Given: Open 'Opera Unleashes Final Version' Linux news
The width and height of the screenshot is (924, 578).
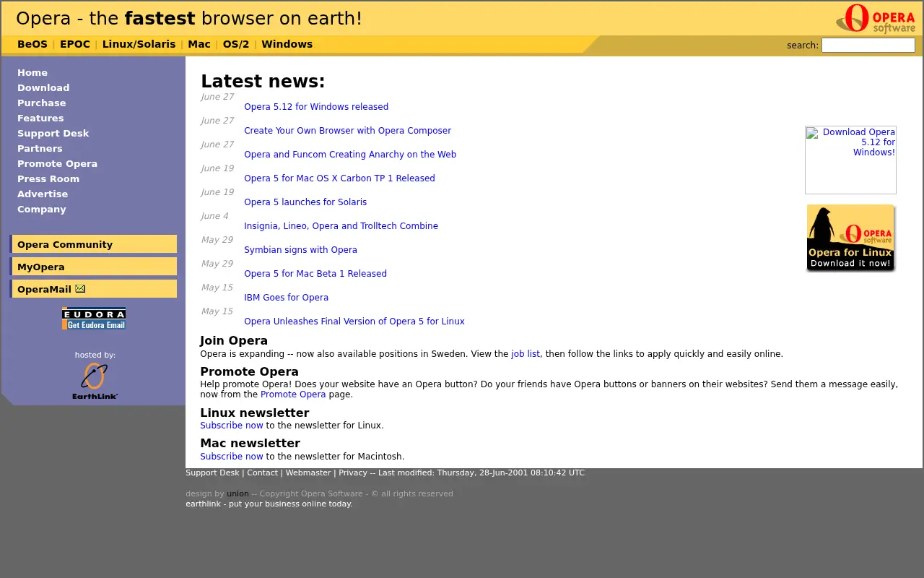Looking at the screenshot, I should 354,322.
